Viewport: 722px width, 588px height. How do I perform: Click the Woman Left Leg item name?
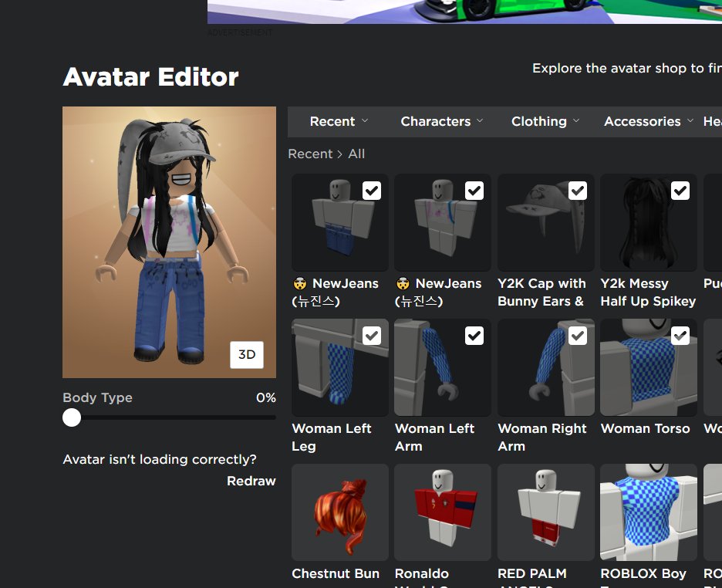pos(331,438)
